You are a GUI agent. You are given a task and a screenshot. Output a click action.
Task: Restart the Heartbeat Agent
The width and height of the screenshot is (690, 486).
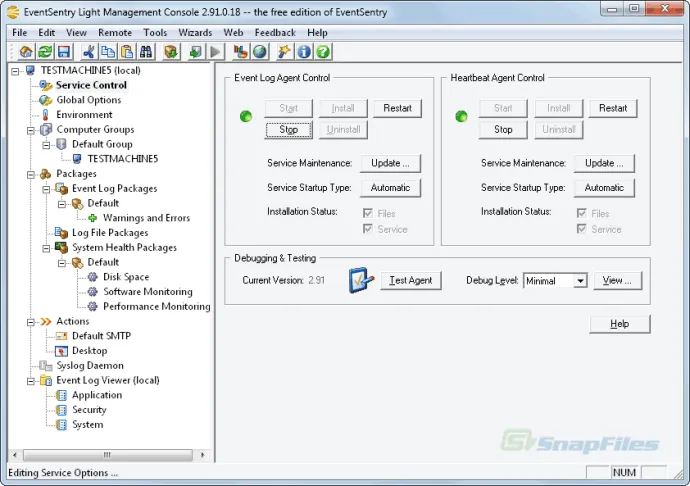613,108
